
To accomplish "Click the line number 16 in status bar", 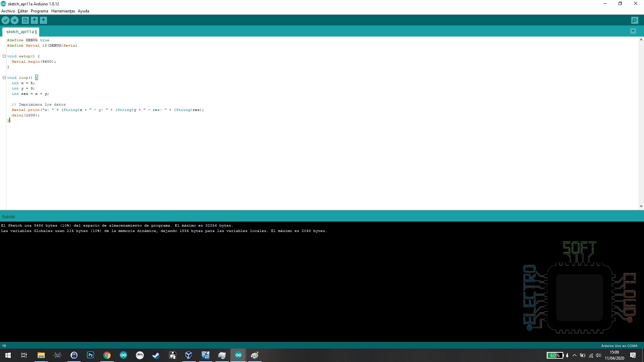I will [4, 346].
